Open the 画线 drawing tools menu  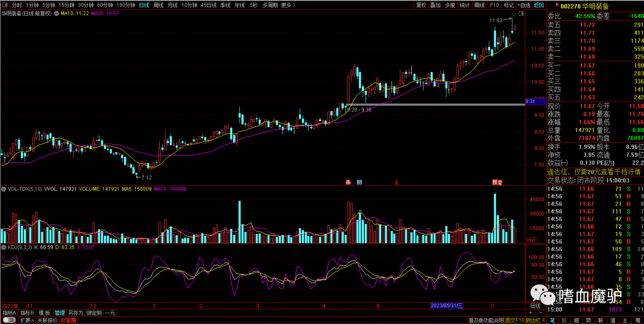coord(479,5)
